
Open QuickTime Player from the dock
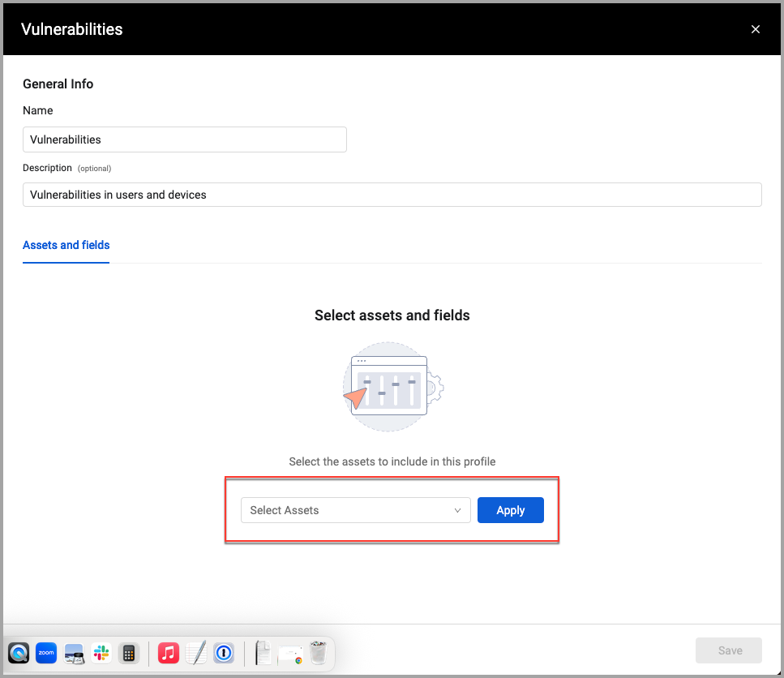click(19, 653)
